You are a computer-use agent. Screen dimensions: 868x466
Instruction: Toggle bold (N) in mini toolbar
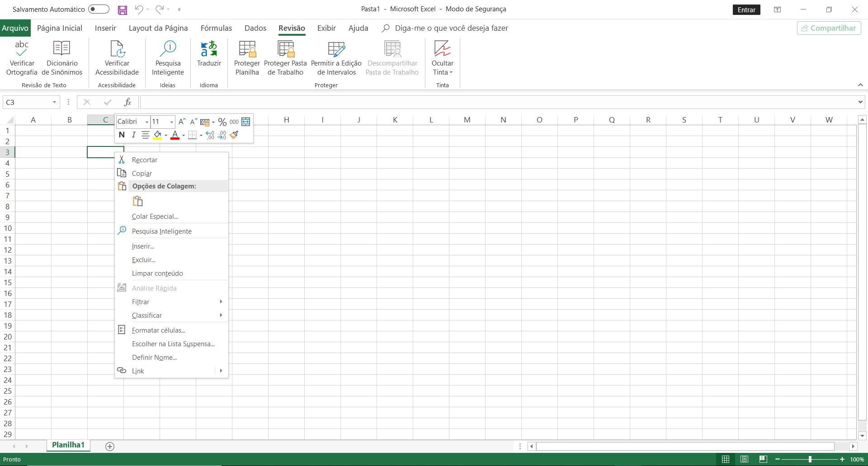(121, 135)
